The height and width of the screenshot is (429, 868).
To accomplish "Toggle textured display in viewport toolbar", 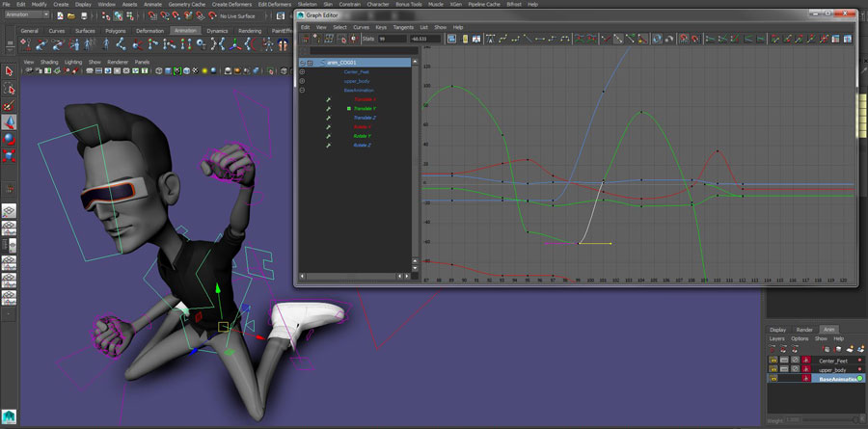I will tap(196, 70).
